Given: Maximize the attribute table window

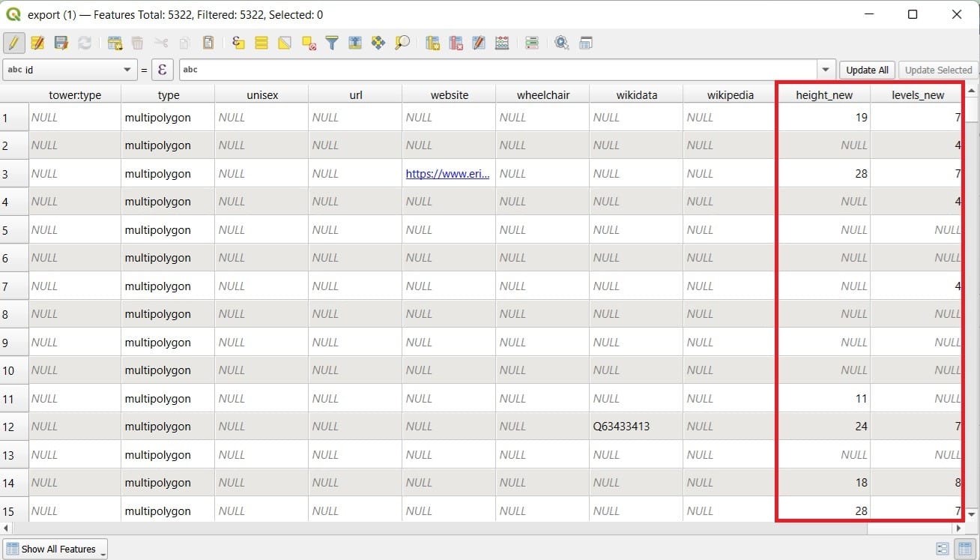Looking at the screenshot, I should click(913, 14).
